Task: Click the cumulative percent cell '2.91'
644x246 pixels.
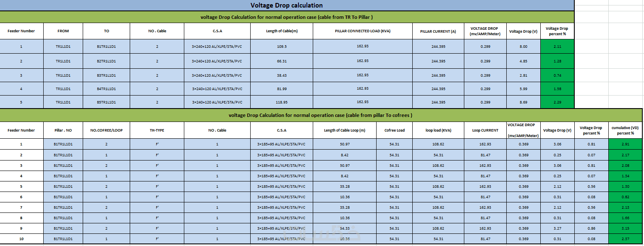Action: tap(626, 144)
